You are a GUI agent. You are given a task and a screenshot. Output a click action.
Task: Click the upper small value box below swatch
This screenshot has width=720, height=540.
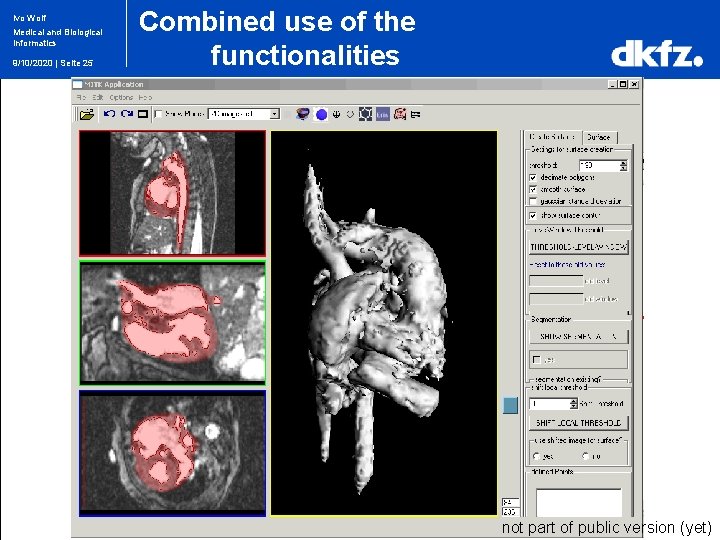511,502
